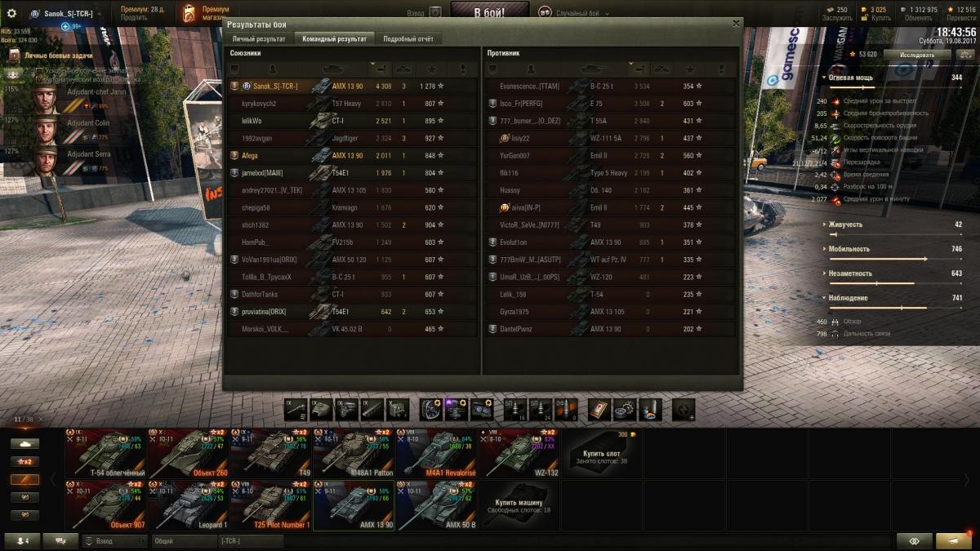The image size is (980, 551).
Task: Open the personal missions chest icon
Action: pos(14,56)
